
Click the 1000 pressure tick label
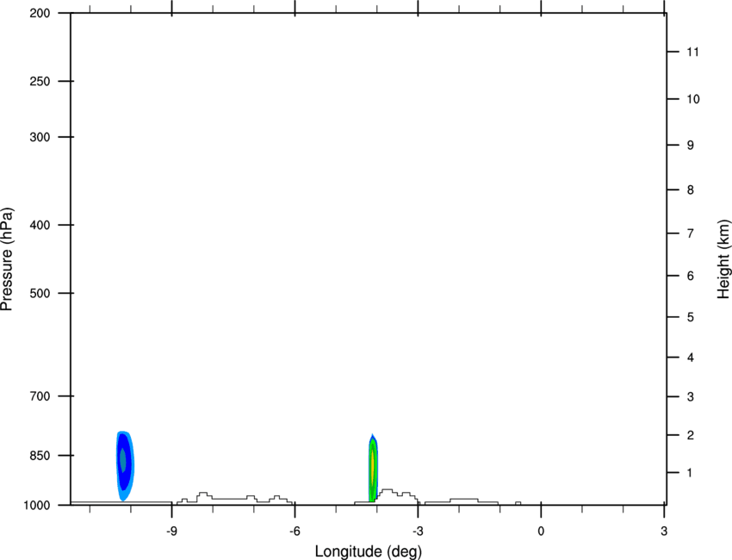(36, 505)
